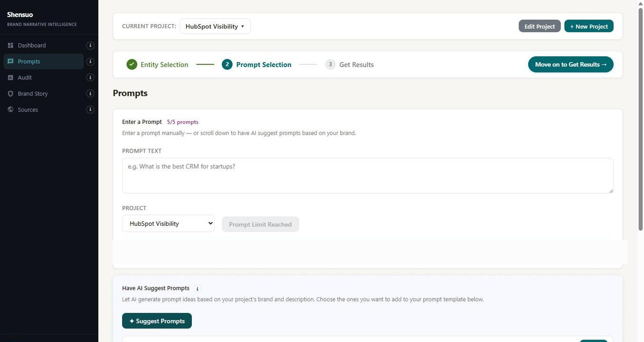Click the Suggest Prompts button
The width and height of the screenshot is (644, 342).
tap(157, 321)
